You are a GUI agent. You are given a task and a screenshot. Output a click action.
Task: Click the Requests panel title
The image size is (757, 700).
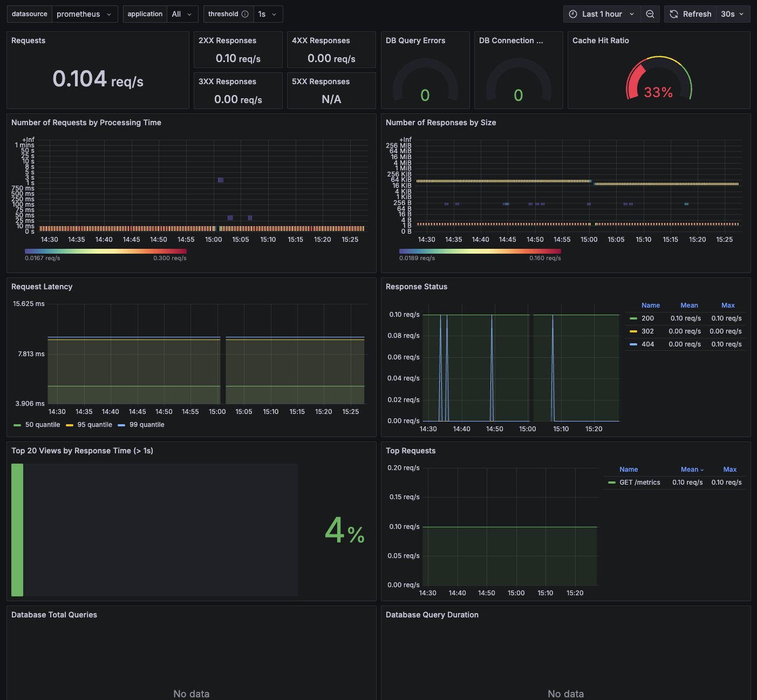(x=28, y=40)
